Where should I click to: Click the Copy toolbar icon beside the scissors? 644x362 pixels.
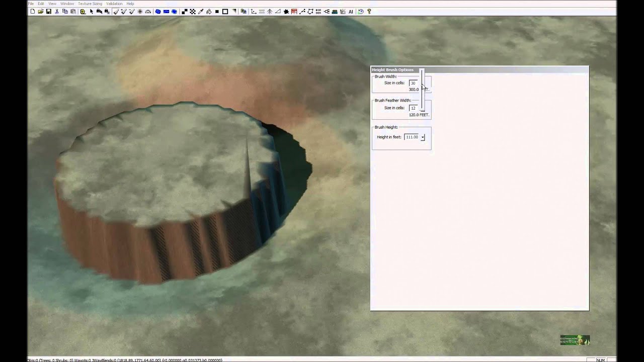point(65,11)
